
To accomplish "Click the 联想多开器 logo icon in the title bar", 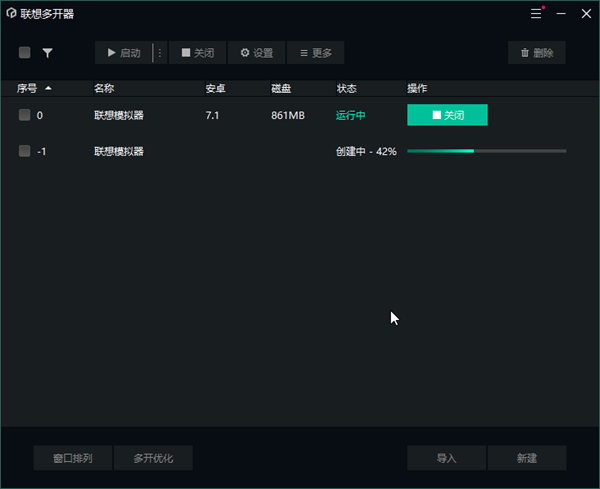I will [11, 13].
